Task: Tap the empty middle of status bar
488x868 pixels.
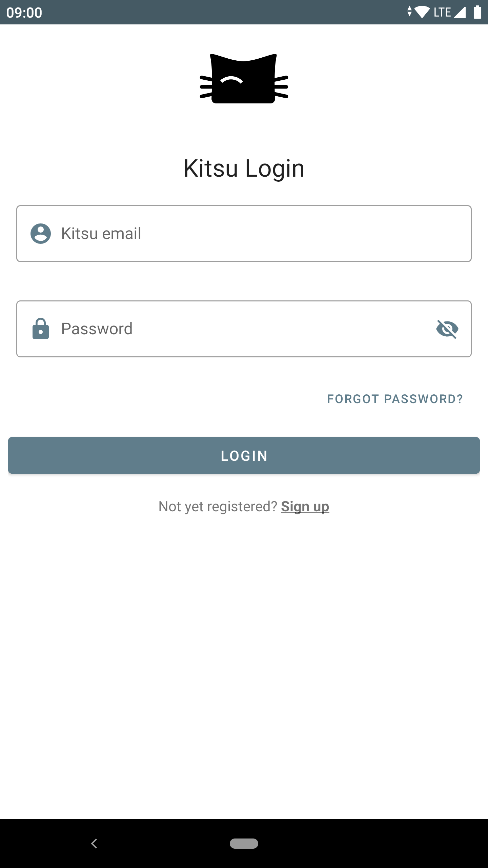Action: pyautogui.click(x=224, y=12)
